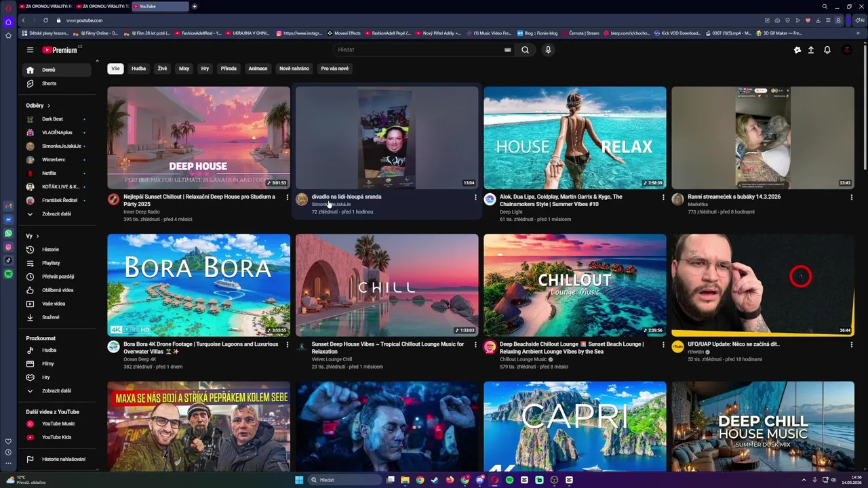Image resolution: width=868 pixels, height=488 pixels.
Task: Click the upload video icon
Action: point(810,49)
